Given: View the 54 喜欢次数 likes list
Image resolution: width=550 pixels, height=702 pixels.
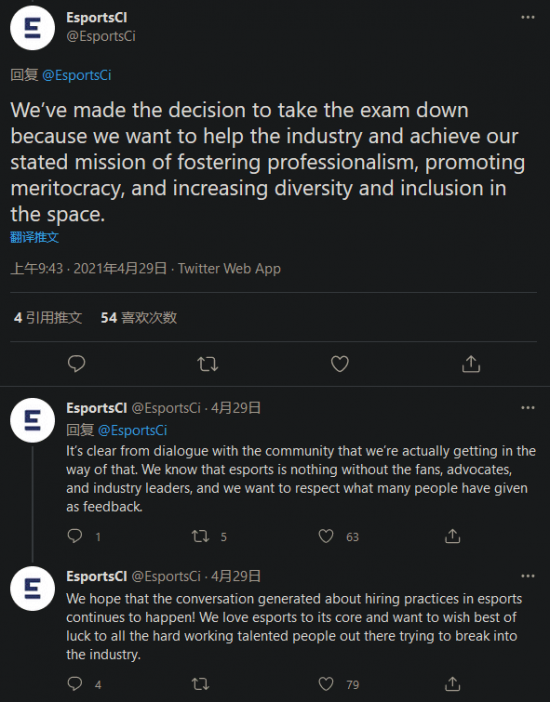Looking at the screenshot, I should pyautogui.click(x=139, y=318).
